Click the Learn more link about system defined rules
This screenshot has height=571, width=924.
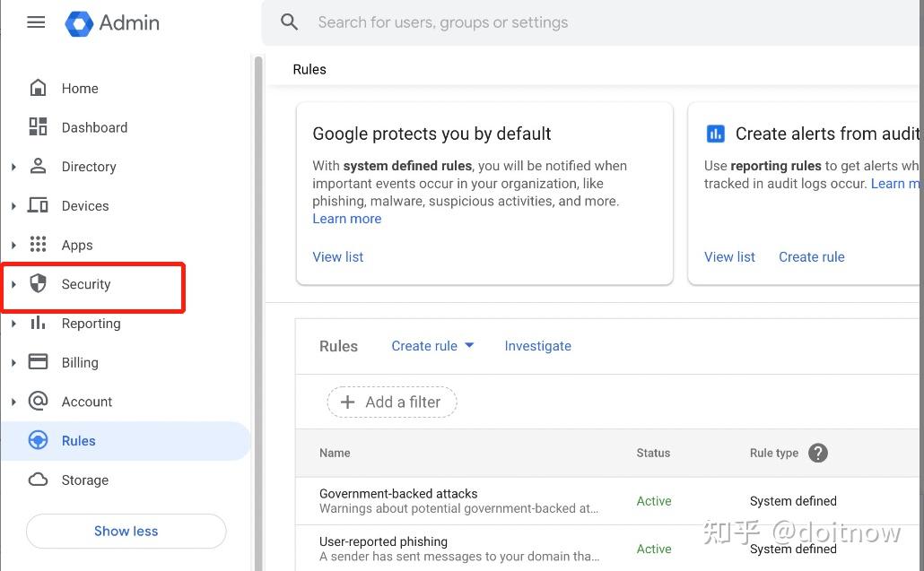[x=346, y=218]
